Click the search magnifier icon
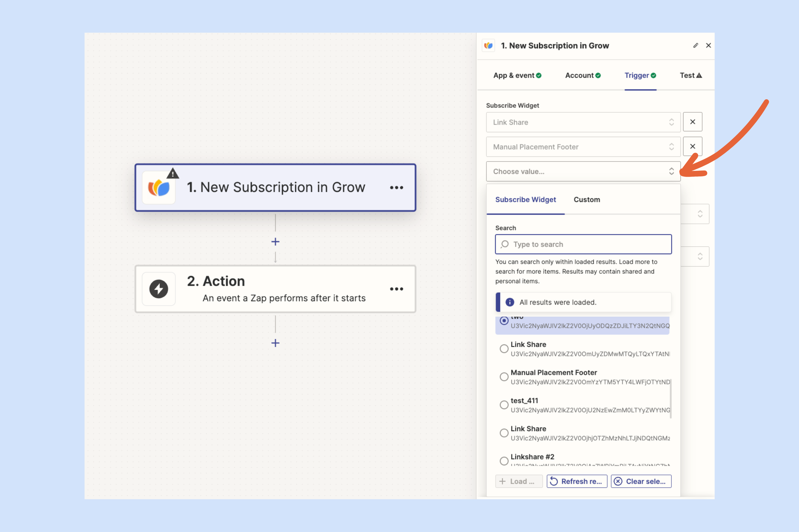The height and width of the screenshot is (532, 799). point(505,244)
